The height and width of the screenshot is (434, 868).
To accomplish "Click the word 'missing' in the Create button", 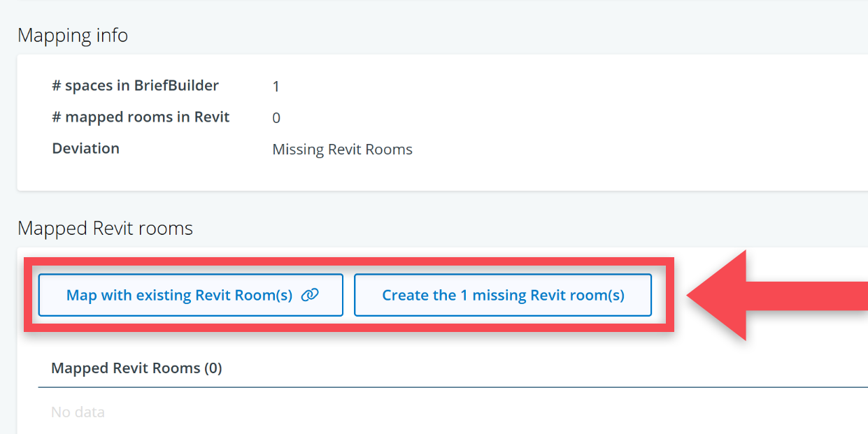I will coord(499,295).
